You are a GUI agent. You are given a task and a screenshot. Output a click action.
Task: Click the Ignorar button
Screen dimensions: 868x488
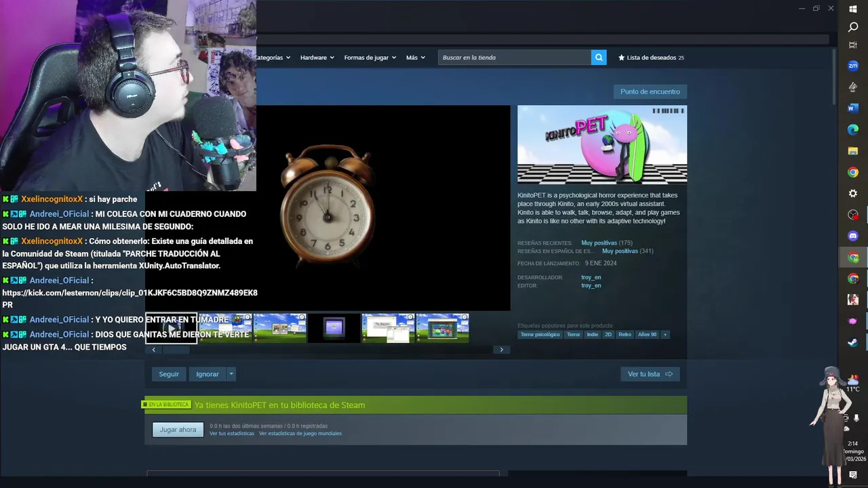pyautogui.click(x=208, y=374)
